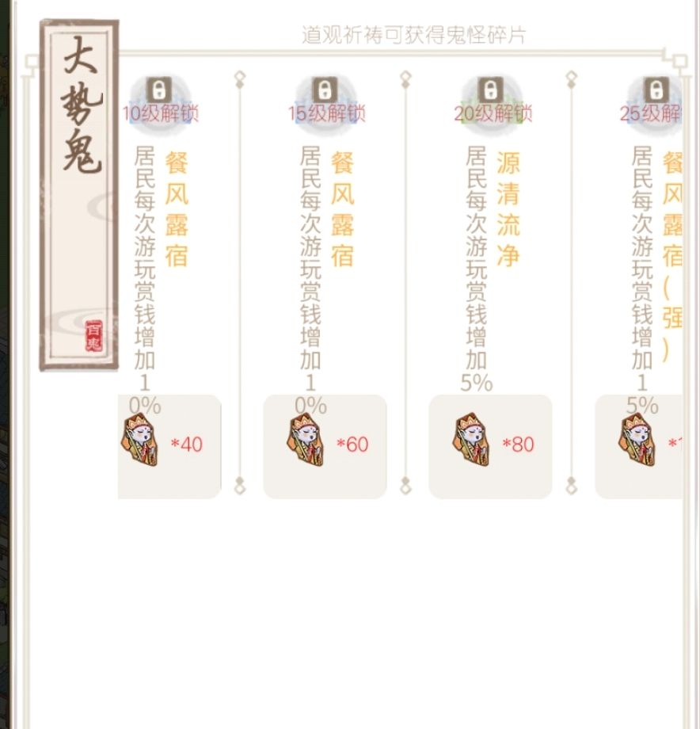The image size is (700, 729).
Task: Open the 大势鬼 title scroll banner
Action: (x=79, y=195)
